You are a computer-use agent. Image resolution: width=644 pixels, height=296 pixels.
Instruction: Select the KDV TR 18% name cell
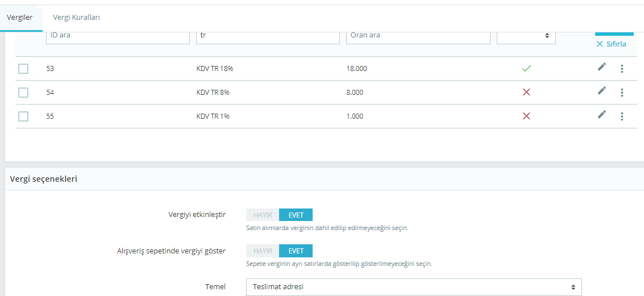pyautogui.click(x=215, y=69)
